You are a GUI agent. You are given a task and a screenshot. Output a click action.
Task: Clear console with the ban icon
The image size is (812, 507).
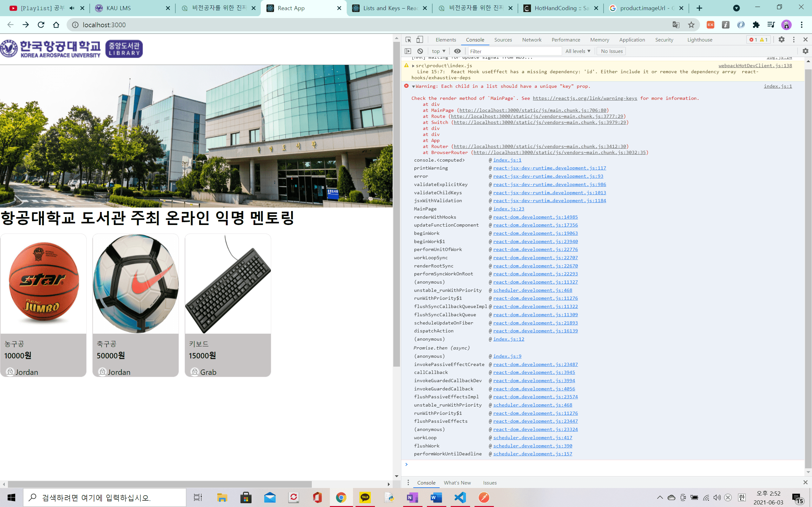[x=420, y=51]
